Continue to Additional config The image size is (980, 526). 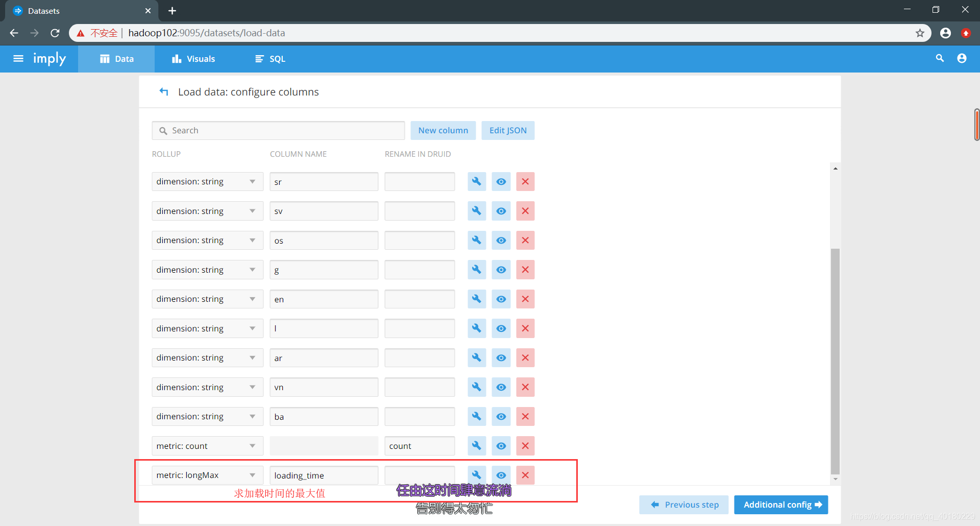click(x=781, y=505)
